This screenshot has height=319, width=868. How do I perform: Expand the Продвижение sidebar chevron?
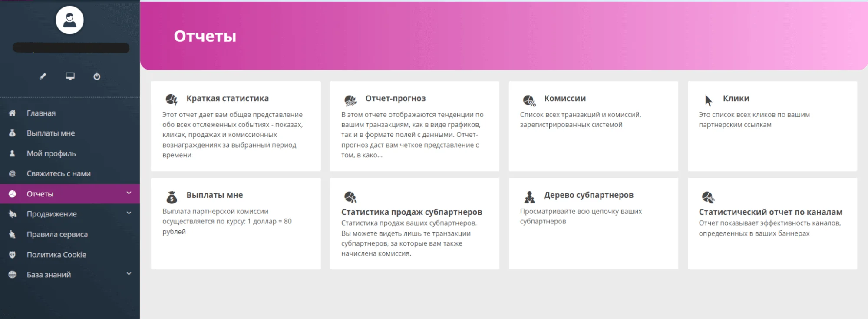click(x=129, y=213)
